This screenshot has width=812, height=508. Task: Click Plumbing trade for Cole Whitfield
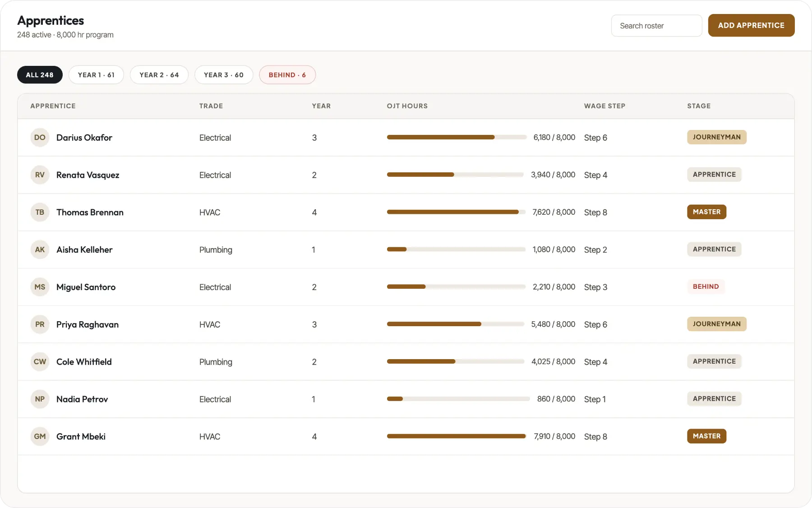[216, 362]
